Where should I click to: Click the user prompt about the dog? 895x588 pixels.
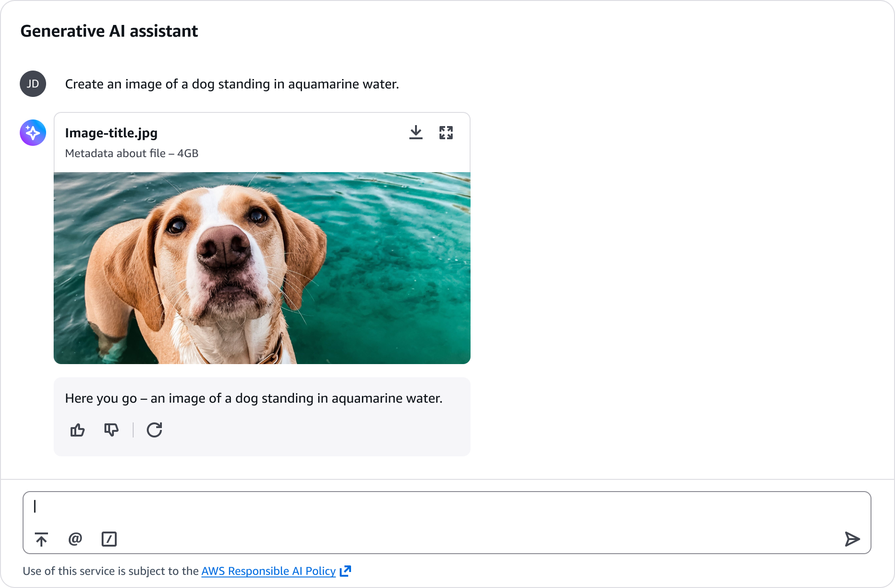click(232, 84)
